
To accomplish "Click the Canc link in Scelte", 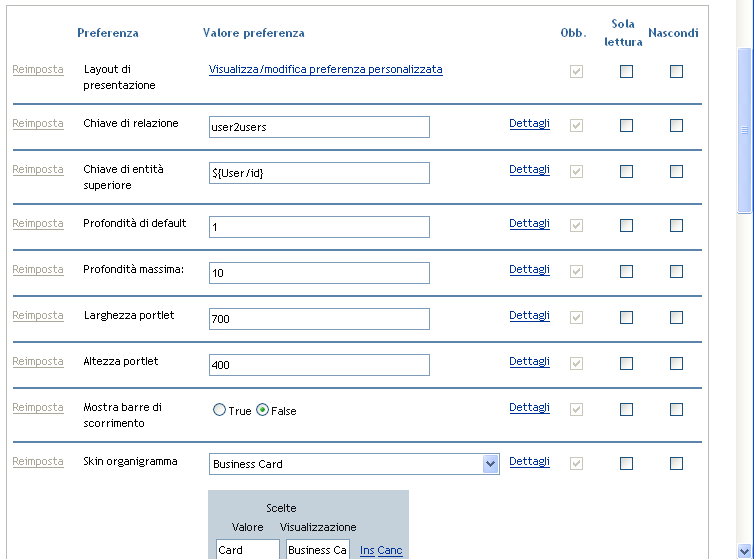I will tap(391, 551).
